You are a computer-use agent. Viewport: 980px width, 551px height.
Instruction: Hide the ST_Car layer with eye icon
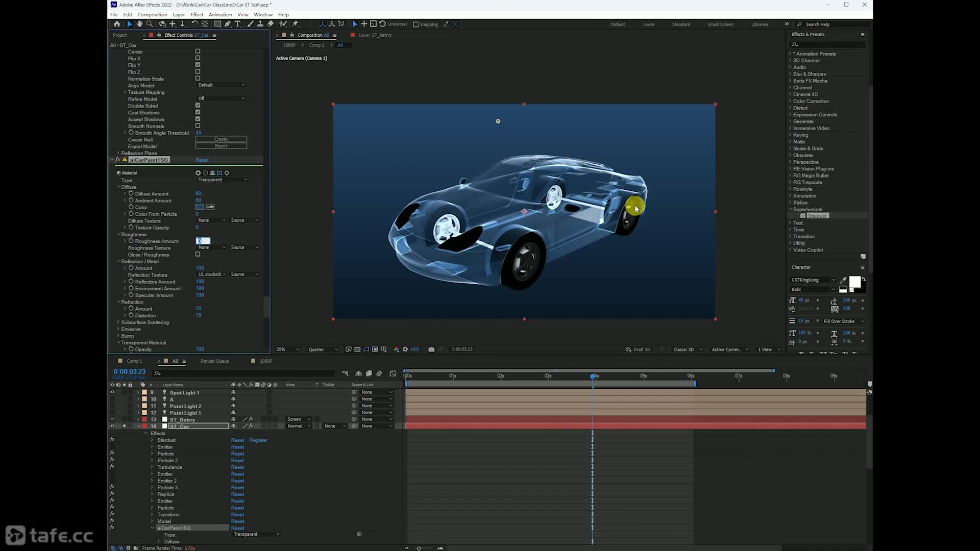click(x=112, y=426)
